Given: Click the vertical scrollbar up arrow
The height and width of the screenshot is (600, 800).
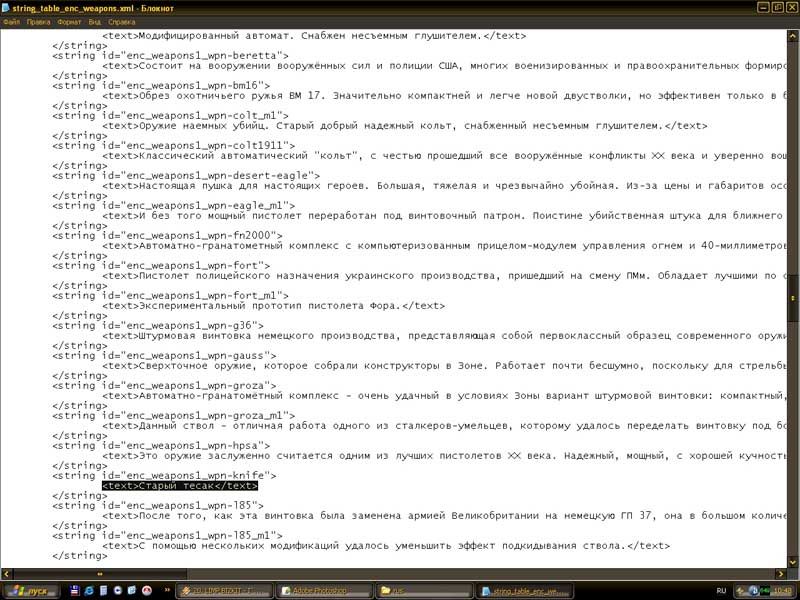Looking at the screenshot, I should pos(792,36).
